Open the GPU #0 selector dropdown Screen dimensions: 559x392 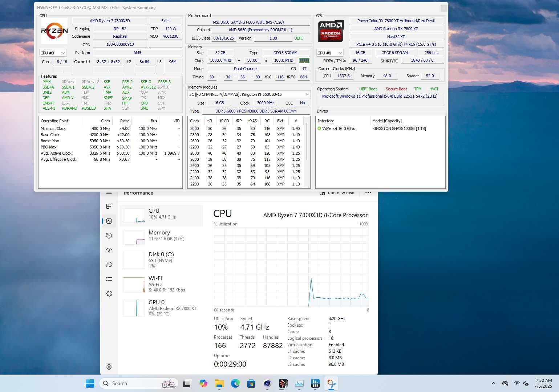coord(330,53)
